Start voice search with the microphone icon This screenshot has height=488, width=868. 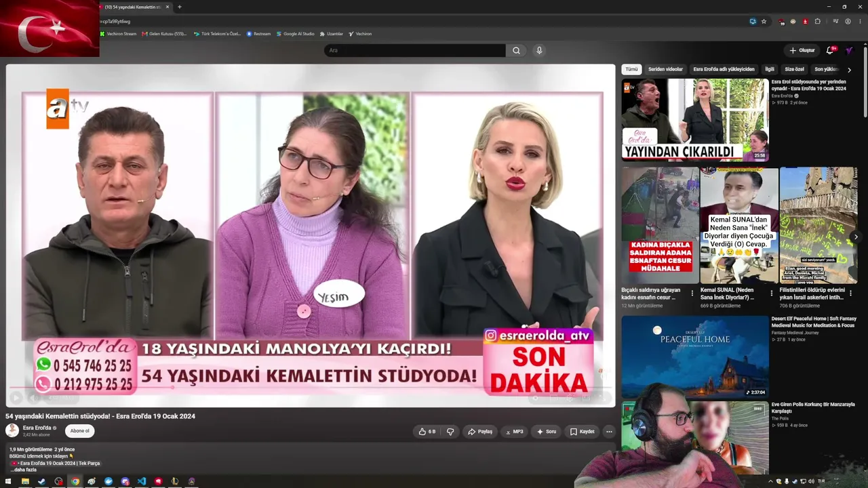[x=539, y=50]
